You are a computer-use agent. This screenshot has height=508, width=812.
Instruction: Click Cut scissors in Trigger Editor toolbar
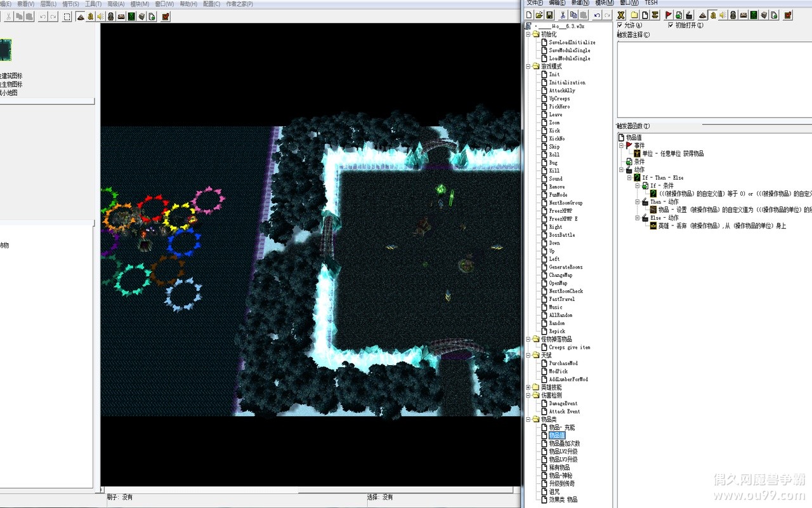(562, 15)
